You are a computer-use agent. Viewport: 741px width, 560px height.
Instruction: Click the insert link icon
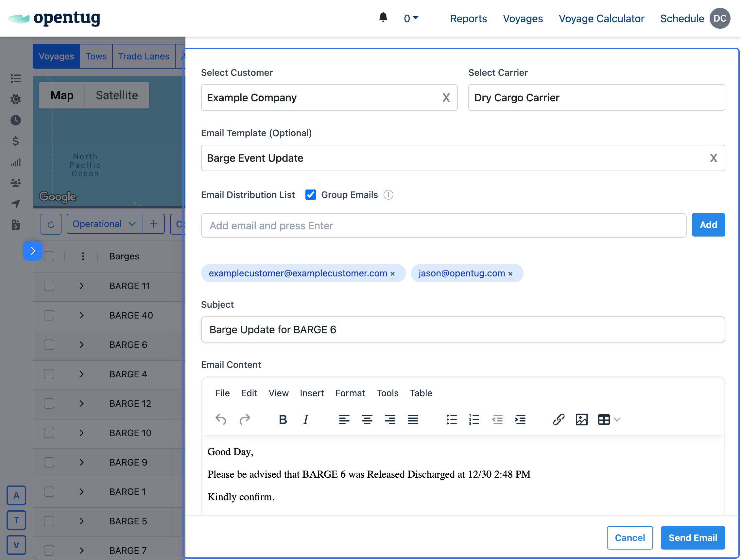coord(559,420)
